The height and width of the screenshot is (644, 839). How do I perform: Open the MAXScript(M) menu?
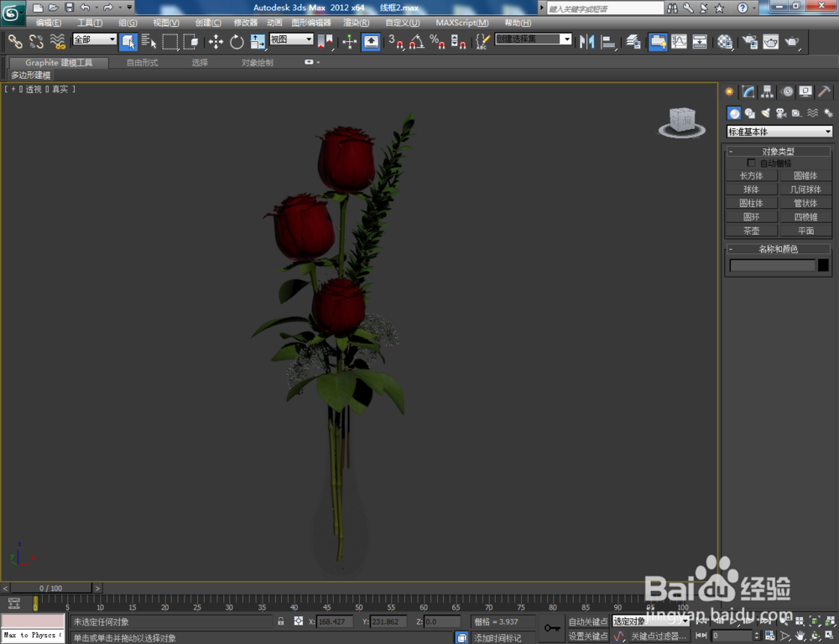coord(461,23)
